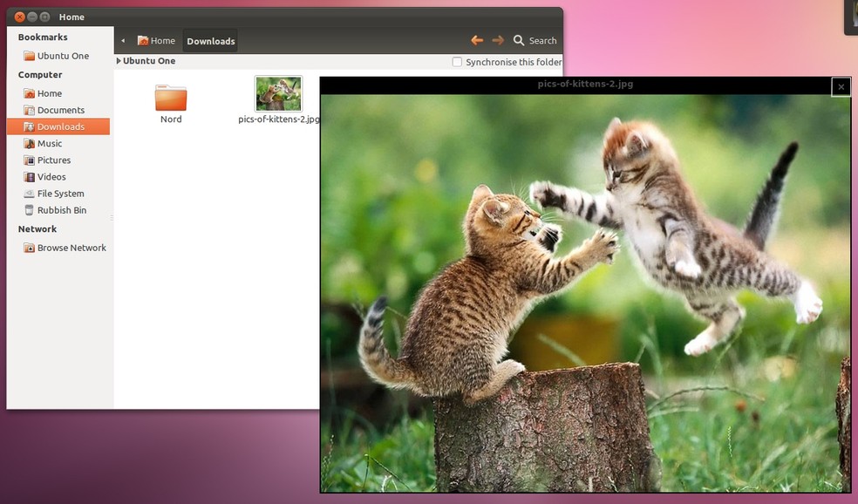Click the pics-of-kittens-2.jpg file name label
Image resolution: width=858 pixels, height=504 pixels.
click(x=279, y=119)
